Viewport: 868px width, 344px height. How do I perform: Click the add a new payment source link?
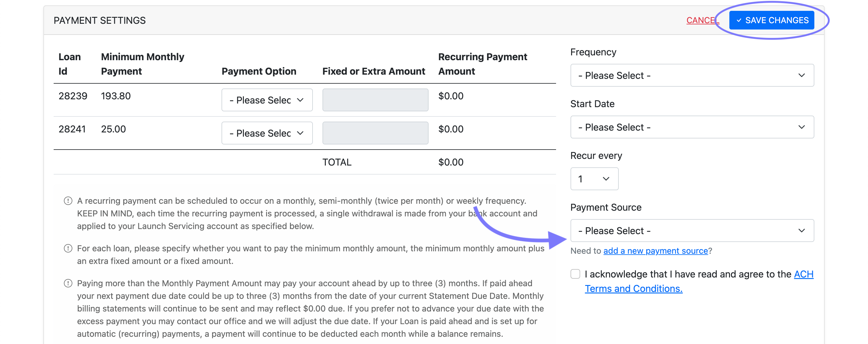pos(656,251)
